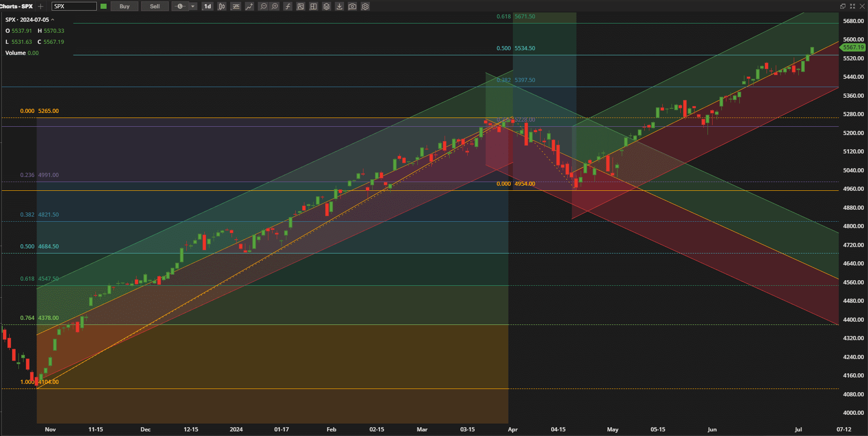Zoom out using the minus magnifier
Screen dimensions: 868x436
tap(263, 6)
